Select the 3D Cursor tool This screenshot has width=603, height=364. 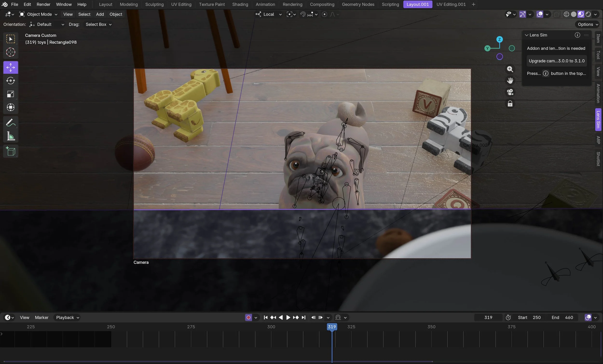tap(11, 52)
